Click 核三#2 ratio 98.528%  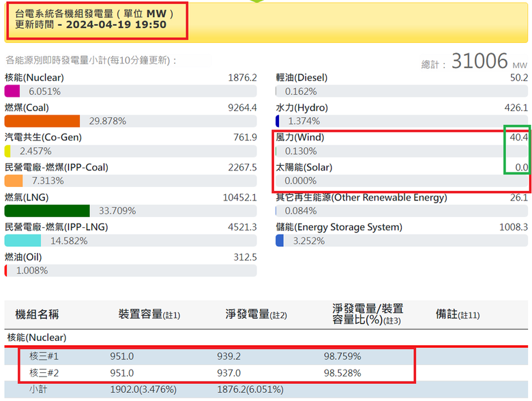coord(342,373)
